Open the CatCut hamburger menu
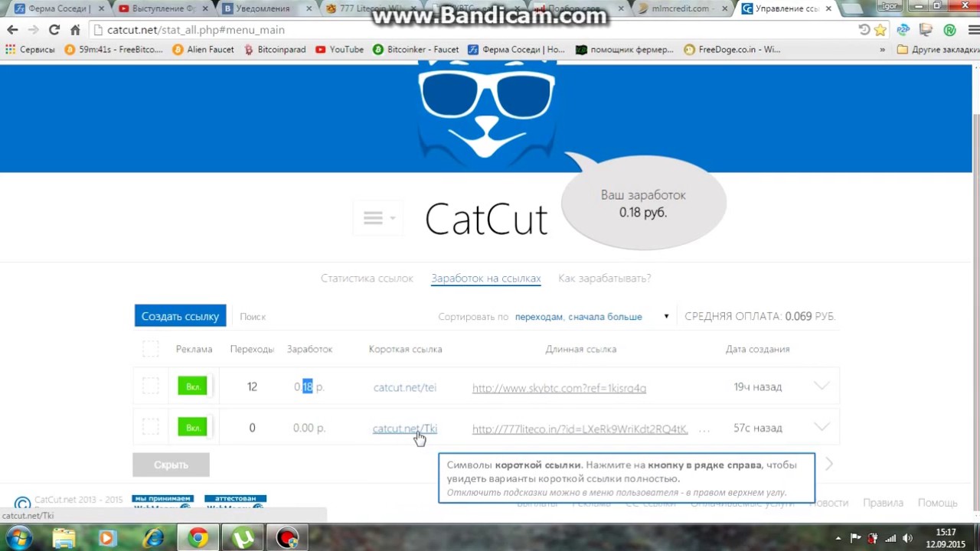980x551 pixels. pos(377,218)
